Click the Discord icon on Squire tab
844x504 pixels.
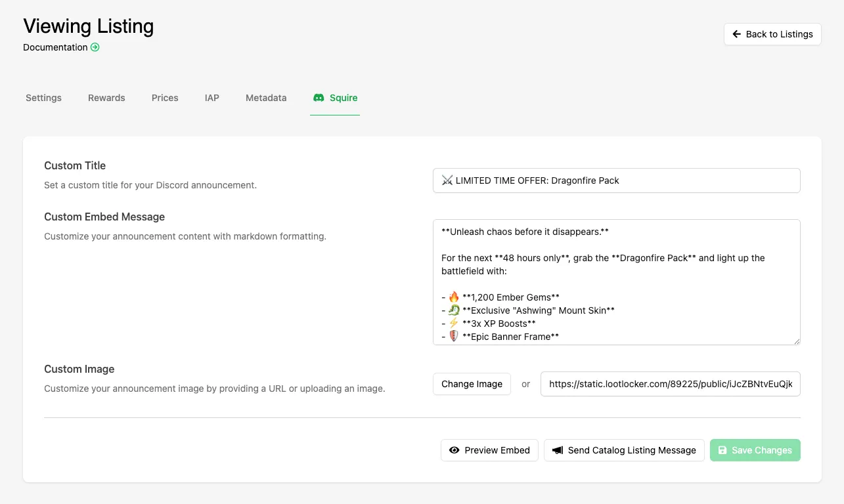[x=319, y=98]
